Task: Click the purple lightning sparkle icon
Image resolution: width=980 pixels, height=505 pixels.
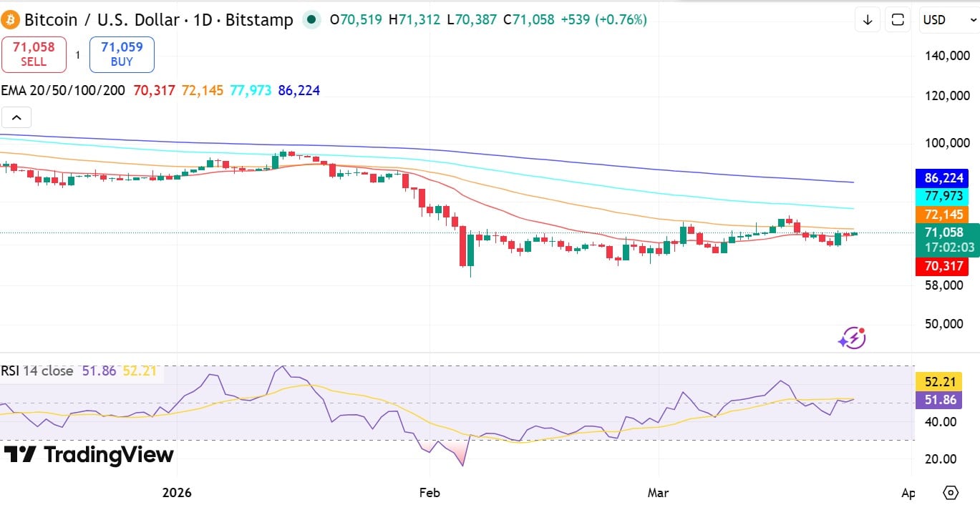Action: point(851,338)
